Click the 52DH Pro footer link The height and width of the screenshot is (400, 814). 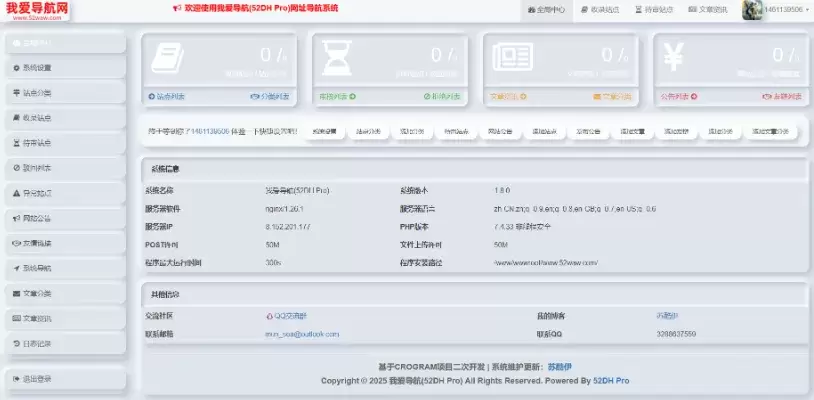click(x=608, y=381)
